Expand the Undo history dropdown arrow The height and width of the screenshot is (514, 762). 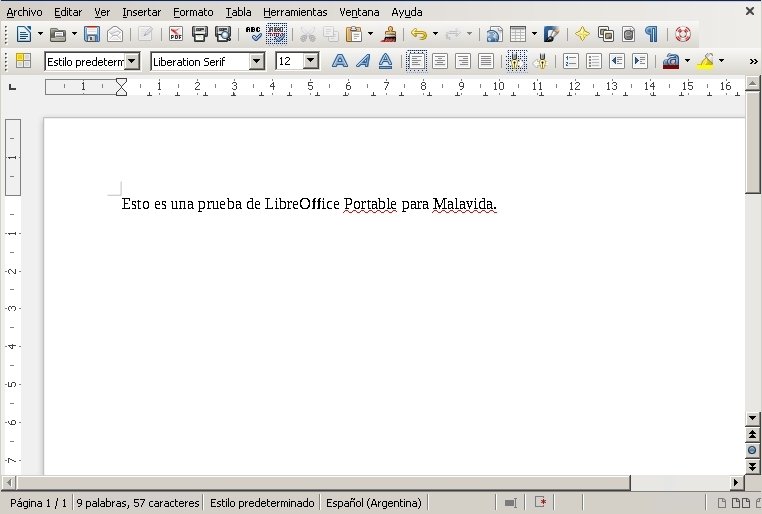pos(435,34)
